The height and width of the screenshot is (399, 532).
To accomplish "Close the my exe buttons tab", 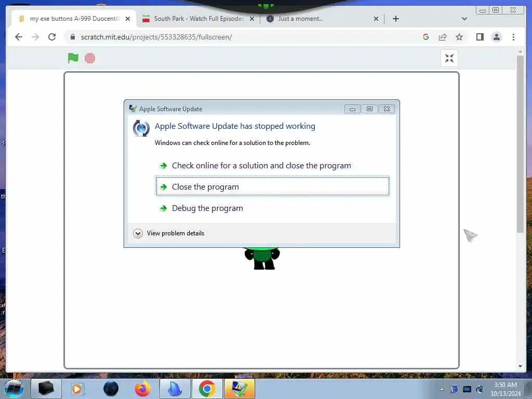I will click(128, 19).
